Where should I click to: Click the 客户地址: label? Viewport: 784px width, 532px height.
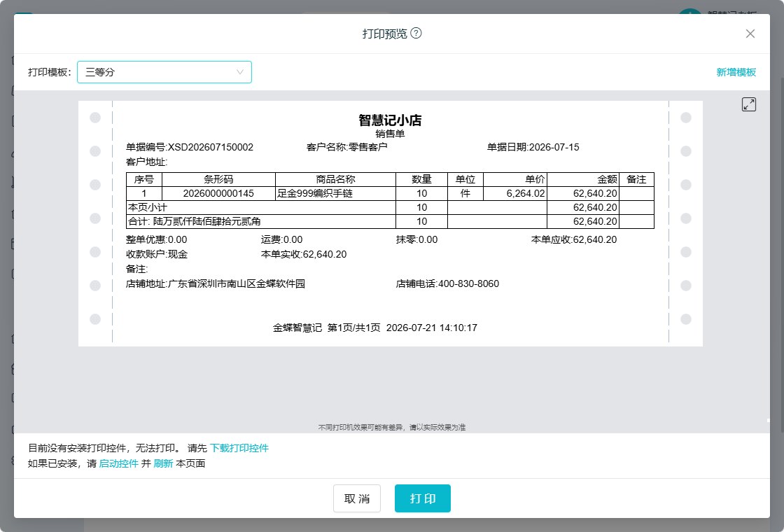(146, 162)
